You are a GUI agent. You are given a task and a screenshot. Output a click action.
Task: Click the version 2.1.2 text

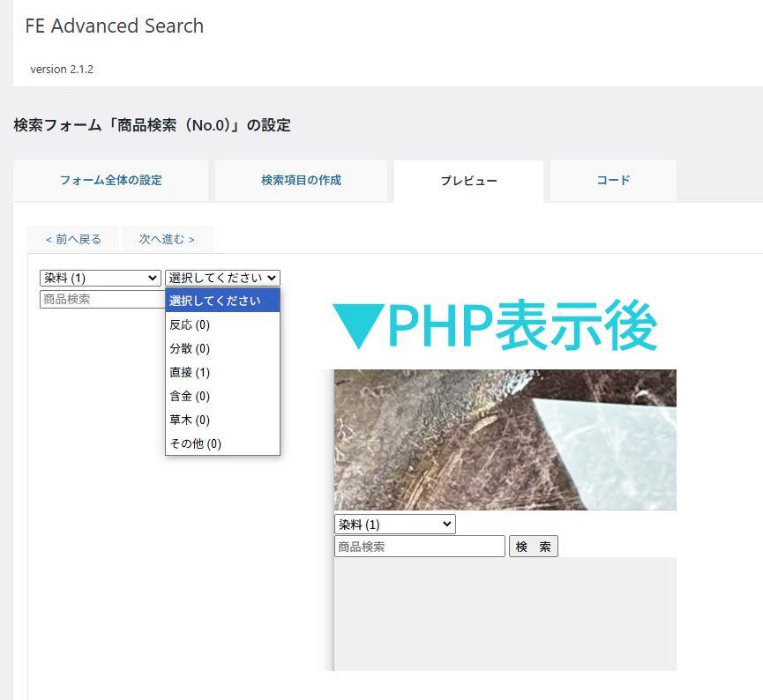pyautogui.click(x=62, y=70)
